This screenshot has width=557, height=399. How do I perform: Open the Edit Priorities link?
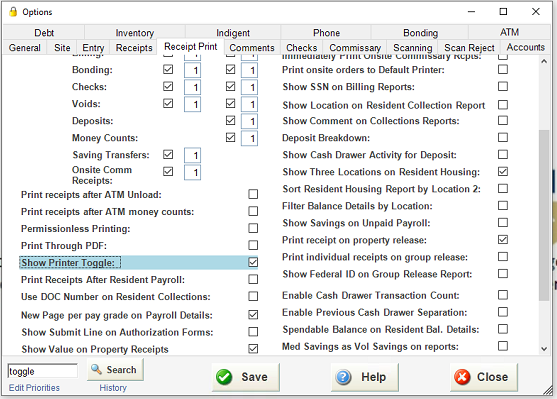coord(34,388)
